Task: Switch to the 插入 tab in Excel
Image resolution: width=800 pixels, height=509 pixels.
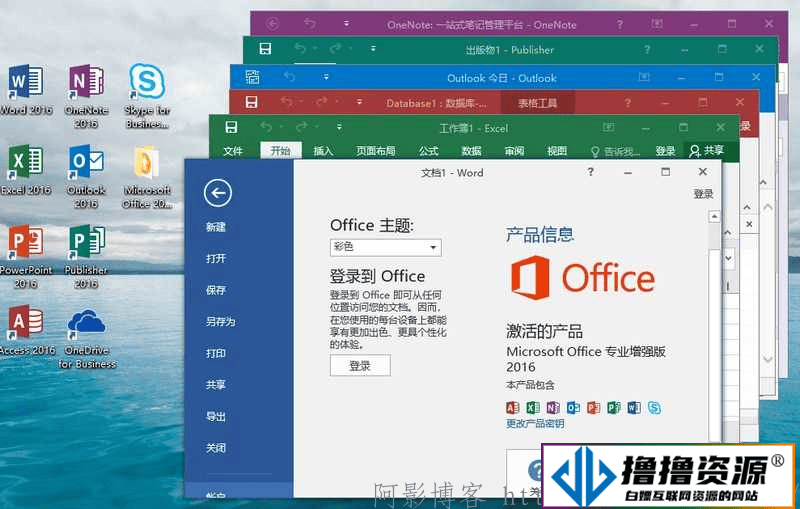Action: (x=323, y=151)
